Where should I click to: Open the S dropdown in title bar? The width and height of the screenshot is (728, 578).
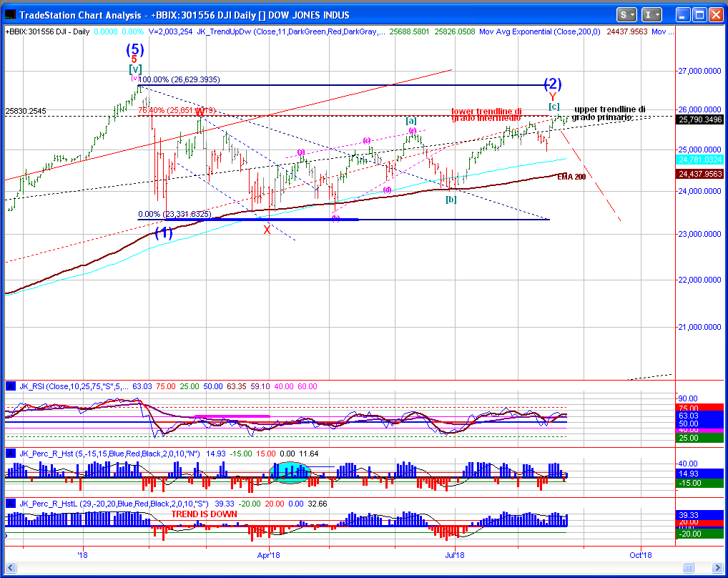(626, 15)
